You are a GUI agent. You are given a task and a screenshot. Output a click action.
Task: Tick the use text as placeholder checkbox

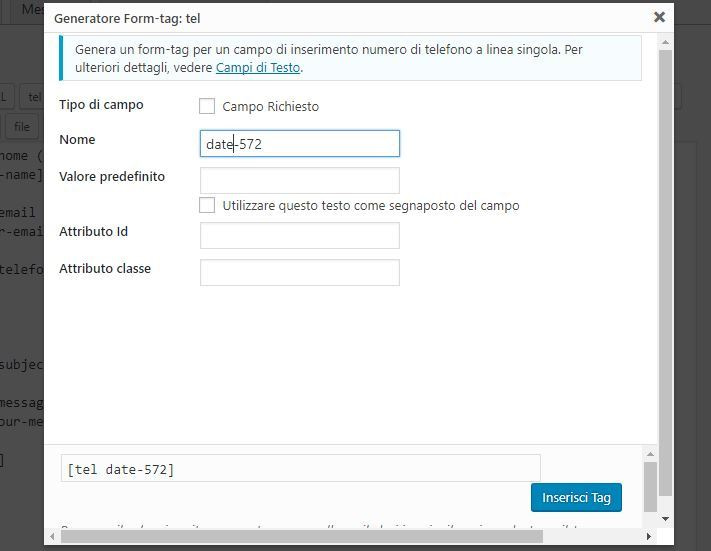click(207, 205)
